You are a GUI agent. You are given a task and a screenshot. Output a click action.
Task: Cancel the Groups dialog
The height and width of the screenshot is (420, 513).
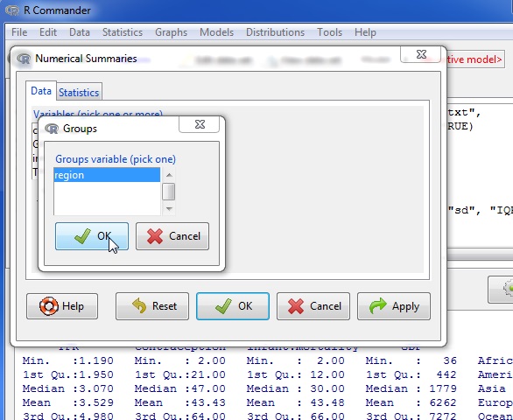click(x=172, y=236)
